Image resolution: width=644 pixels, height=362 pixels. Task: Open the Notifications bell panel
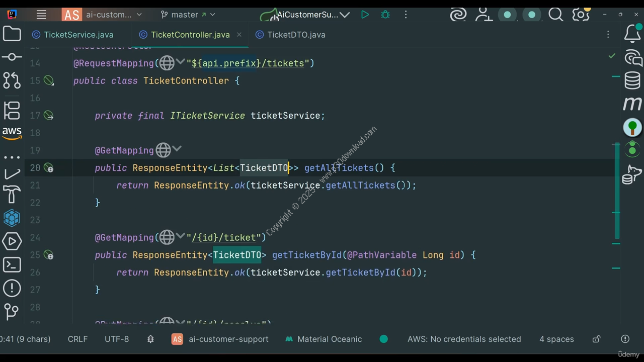(x=632, y=34)
